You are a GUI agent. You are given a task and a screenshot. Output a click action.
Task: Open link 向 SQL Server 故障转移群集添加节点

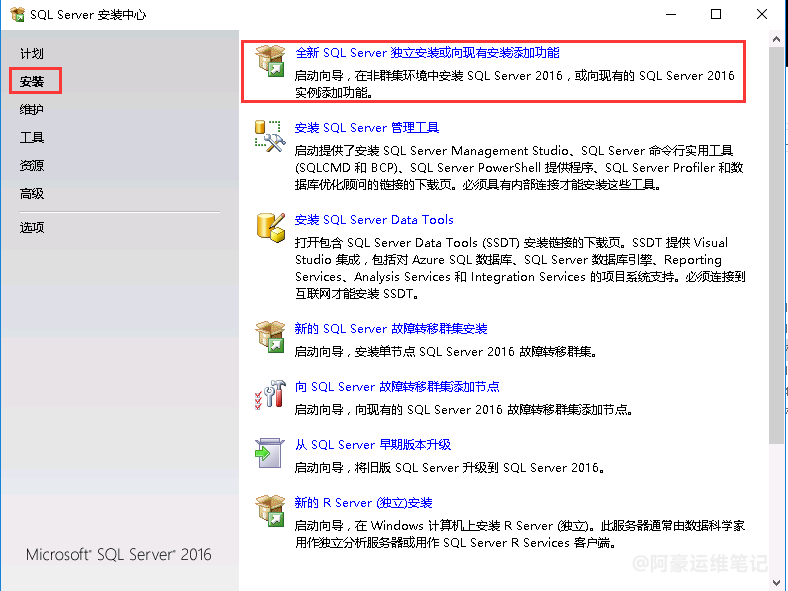(397, 386)
